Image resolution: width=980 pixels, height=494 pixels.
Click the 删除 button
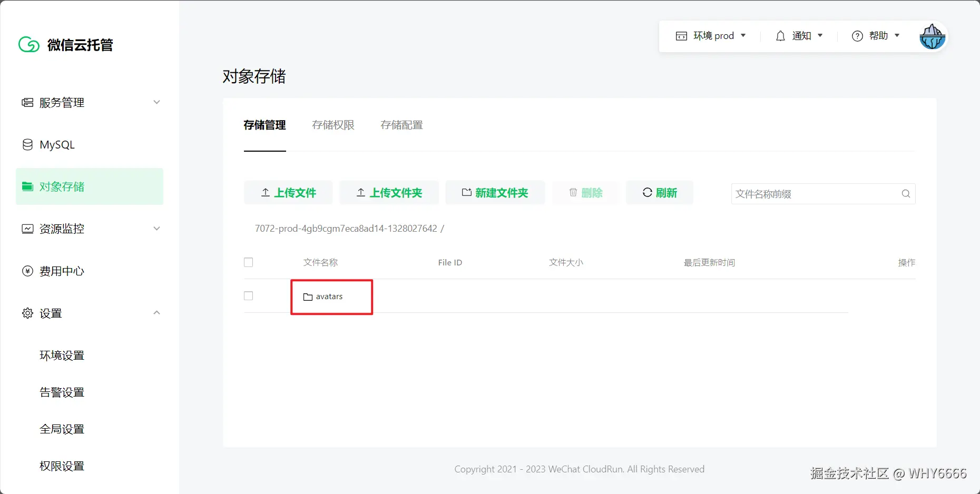tap(585, 193)
